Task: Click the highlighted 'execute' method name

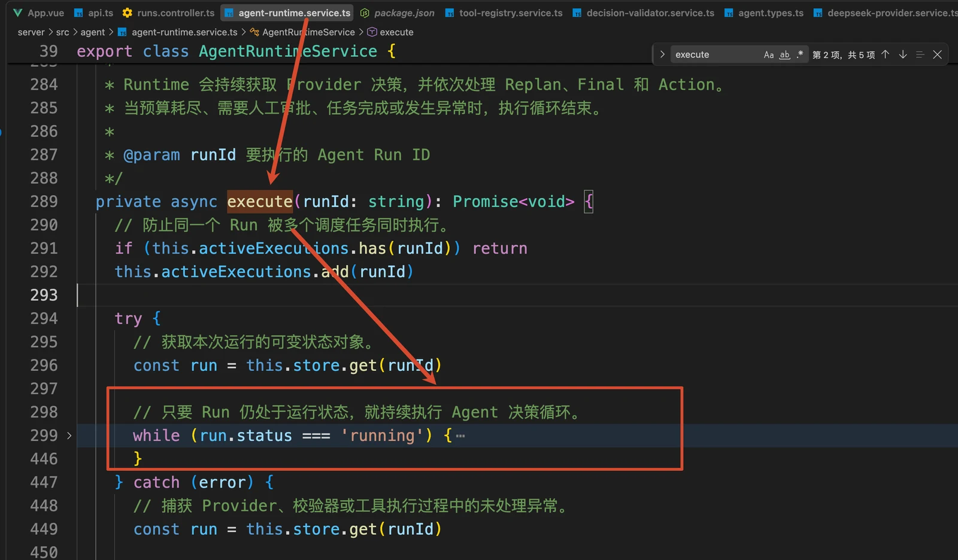Action: point(260,202)
